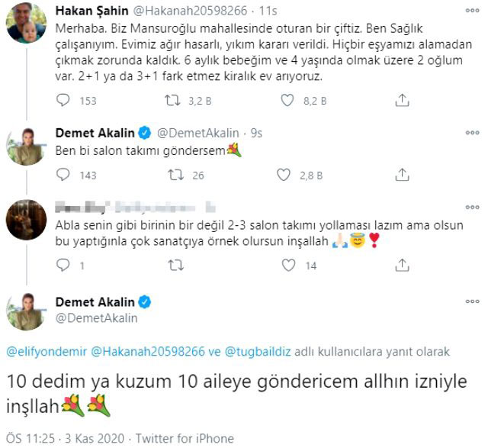The image size is (488, 448).
Task: Like the tweet with 14 likes
Action: [287, 266]
